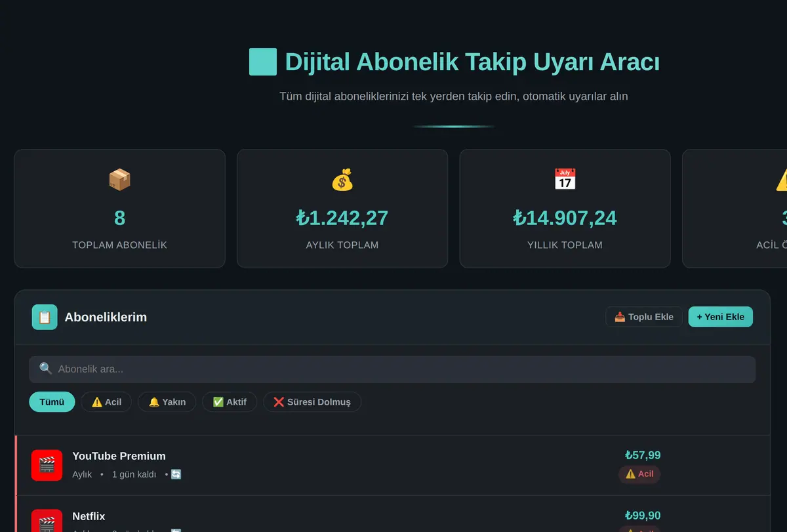Focus the Abonelik ara search field
787x532 pixels.
coord(392,369)
